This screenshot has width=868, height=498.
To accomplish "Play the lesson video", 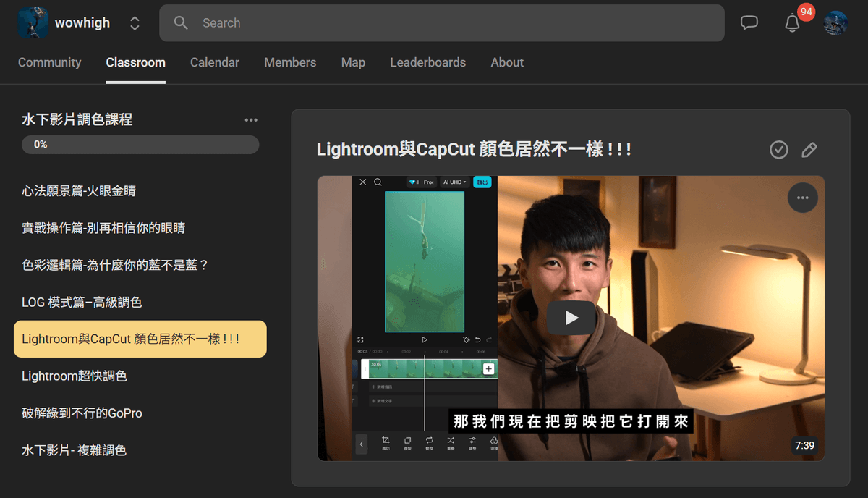I will point(571,318).
